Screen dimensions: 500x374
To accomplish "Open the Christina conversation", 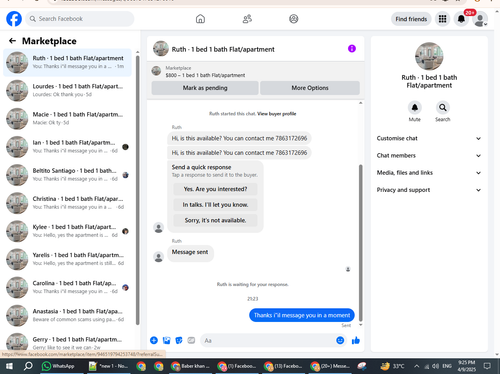I will point(67,203).
